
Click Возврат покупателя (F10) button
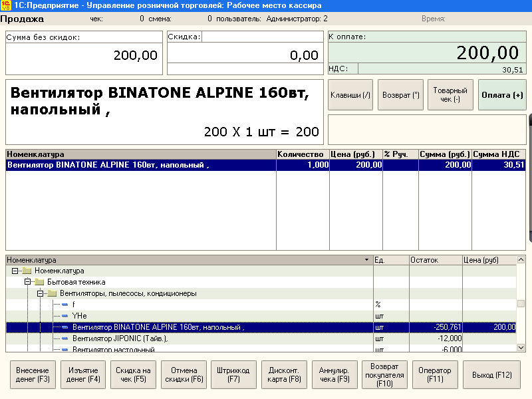coord(384,374)
